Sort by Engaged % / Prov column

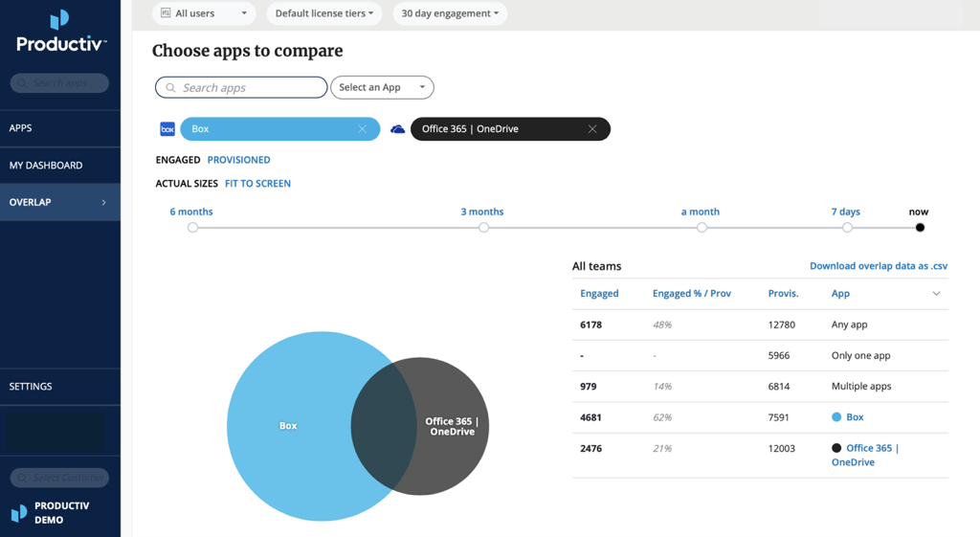coord(691,293)
